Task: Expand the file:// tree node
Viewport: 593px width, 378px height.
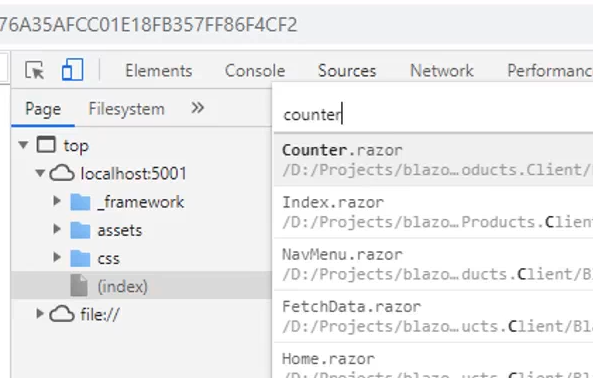Action: [x=39, y=313]
